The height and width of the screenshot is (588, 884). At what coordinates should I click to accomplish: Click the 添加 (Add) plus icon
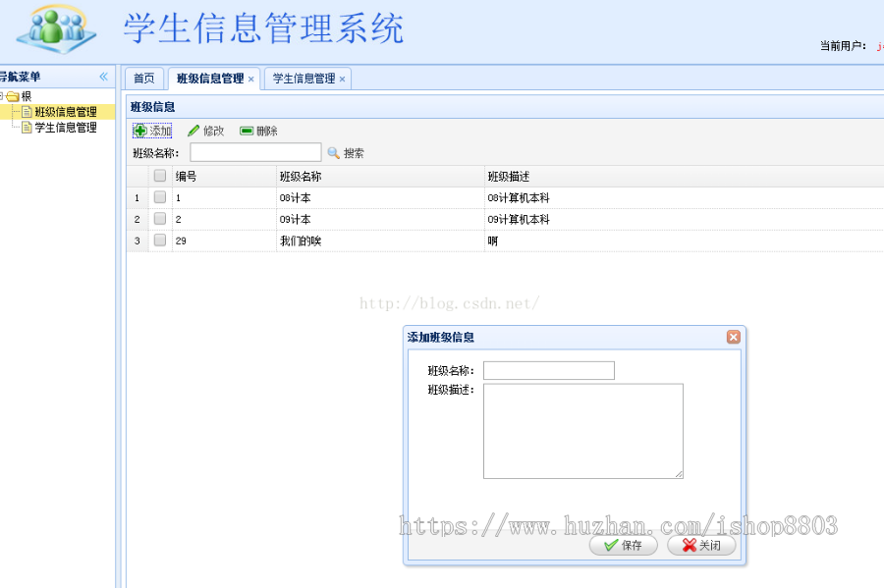point(140,130)
